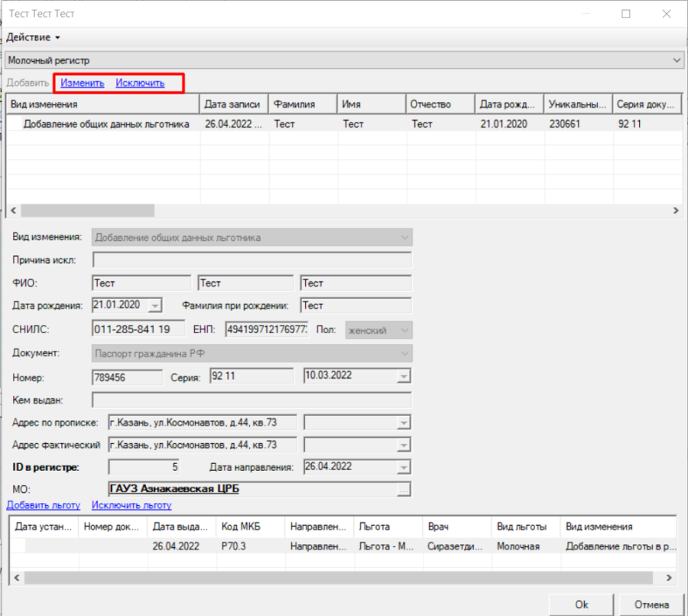Click the Добавить льготу link
688x616 pixels.
pyautogui.click(x=44, y=505)
